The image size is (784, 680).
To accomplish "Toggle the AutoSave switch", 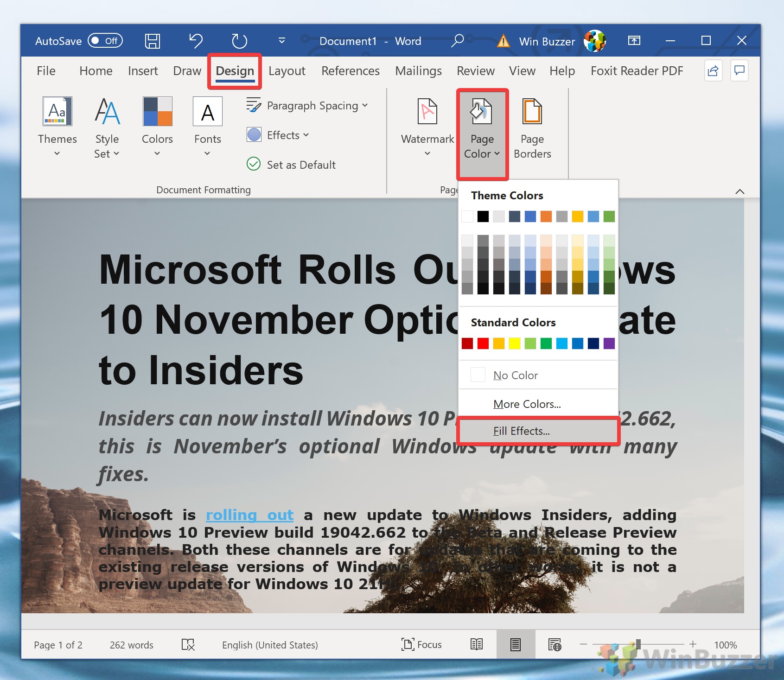I will 105,41.
